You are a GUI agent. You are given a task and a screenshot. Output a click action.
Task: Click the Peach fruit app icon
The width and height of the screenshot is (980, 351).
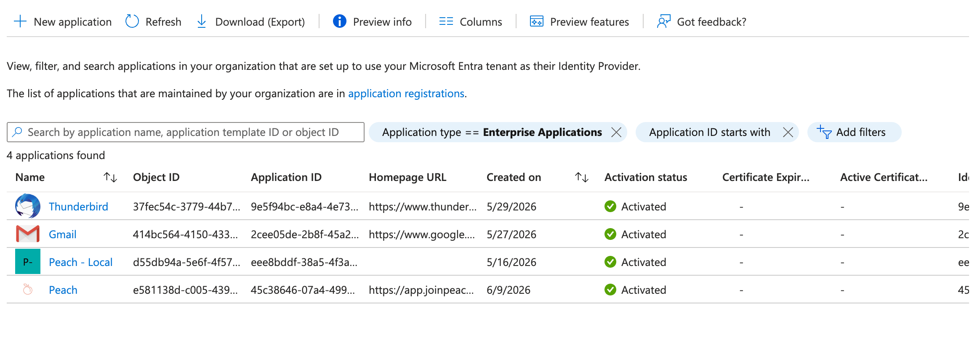click(x=28, y=289)
